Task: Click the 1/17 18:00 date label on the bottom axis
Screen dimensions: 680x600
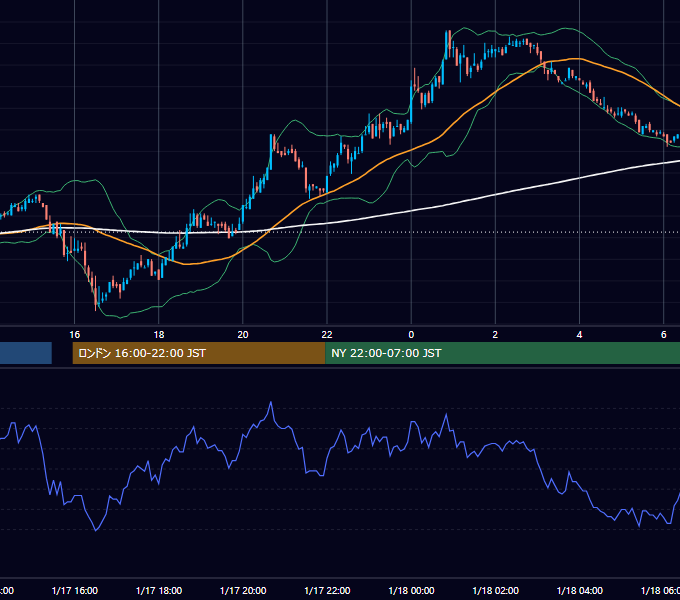Action: tap(159, 590)
